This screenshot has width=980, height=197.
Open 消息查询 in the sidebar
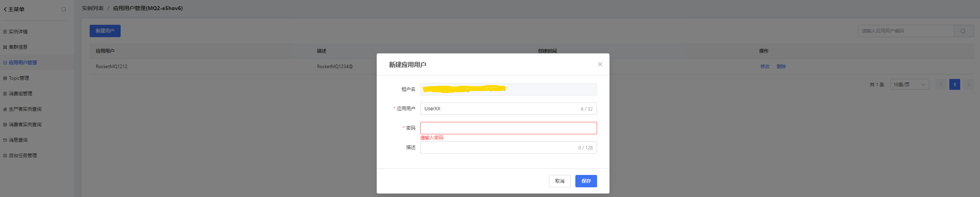(x=18, y=140)
